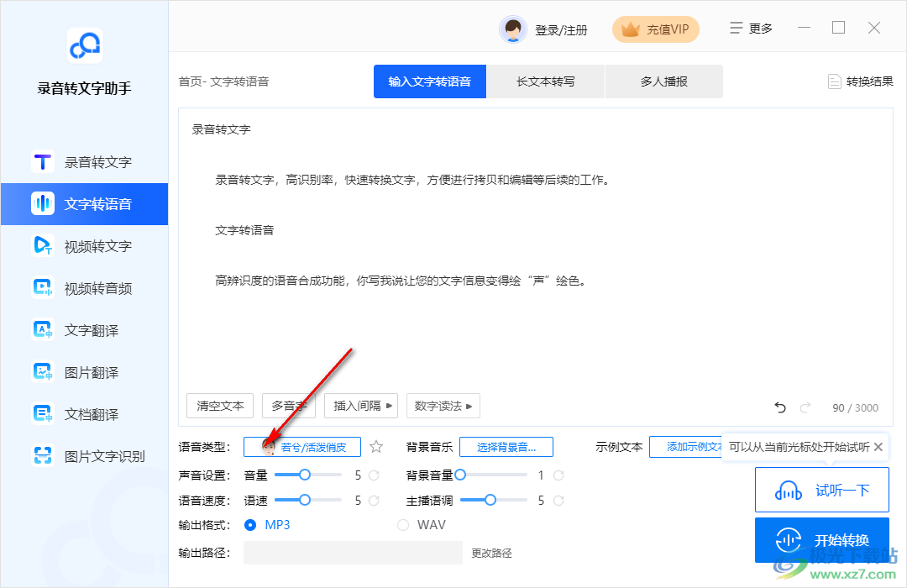The width and height of the screenshot is (907, 588).
Task: Switch output format to WAV
Action: pos(403,524)
